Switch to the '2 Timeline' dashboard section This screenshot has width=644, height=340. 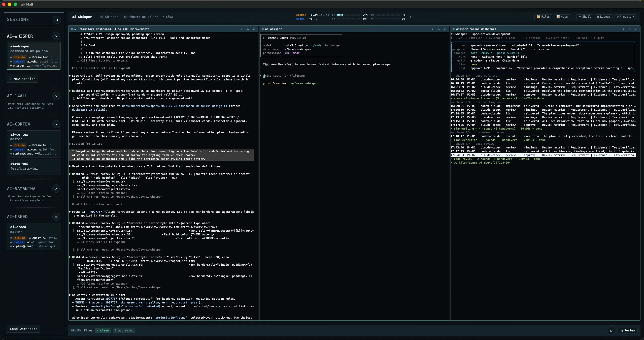(x=474, y=38)
